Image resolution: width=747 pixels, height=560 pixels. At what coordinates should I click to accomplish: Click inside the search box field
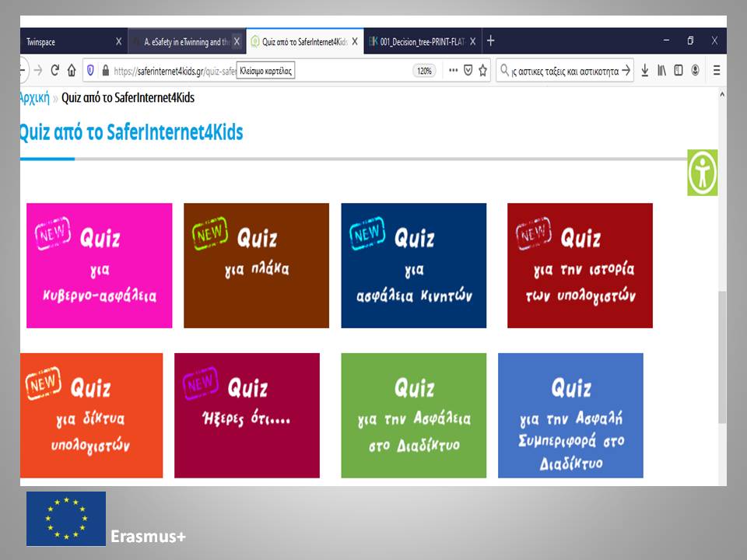click(x=565, y=71)
